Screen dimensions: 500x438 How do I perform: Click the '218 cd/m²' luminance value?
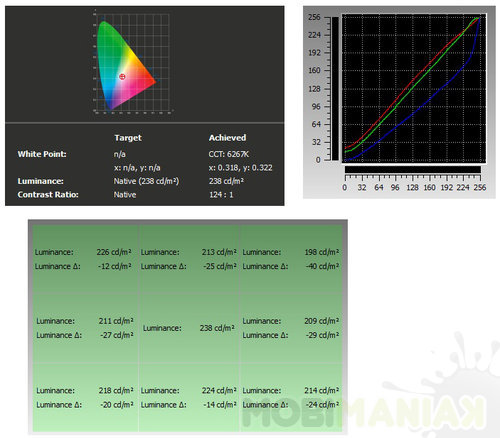pos(116,390)
